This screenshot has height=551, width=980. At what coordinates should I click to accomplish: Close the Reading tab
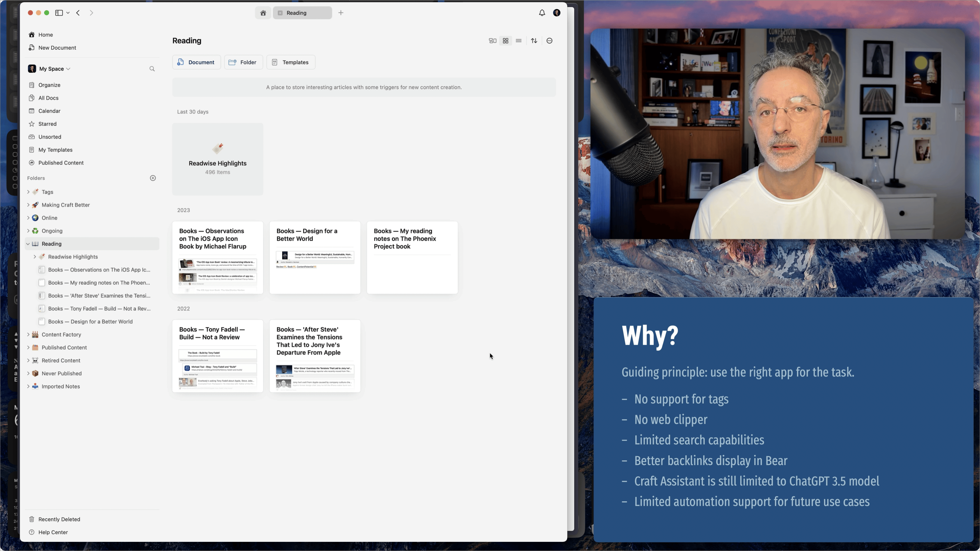pos(280,13)
